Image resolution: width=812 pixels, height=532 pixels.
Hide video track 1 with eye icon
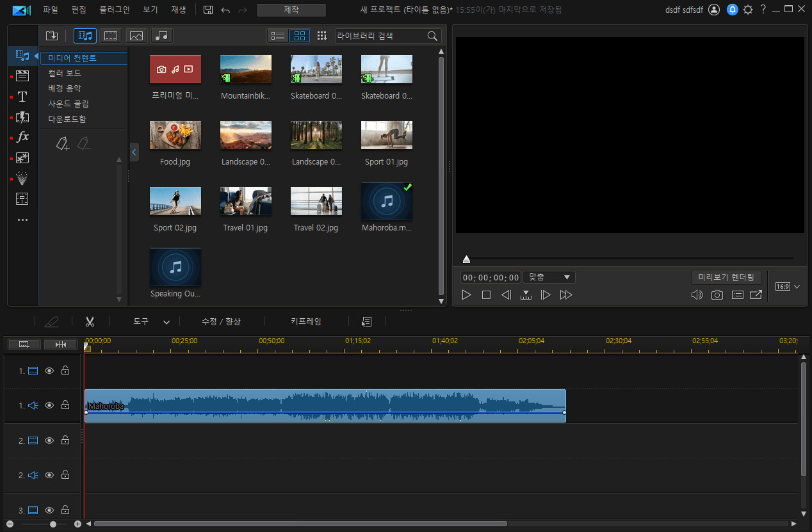point(49,371)
